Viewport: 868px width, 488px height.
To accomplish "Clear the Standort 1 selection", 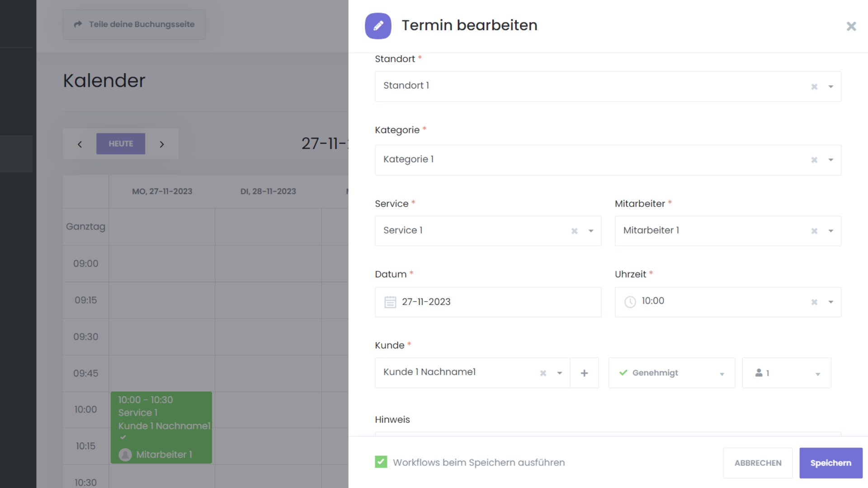I will click(814, 86).
